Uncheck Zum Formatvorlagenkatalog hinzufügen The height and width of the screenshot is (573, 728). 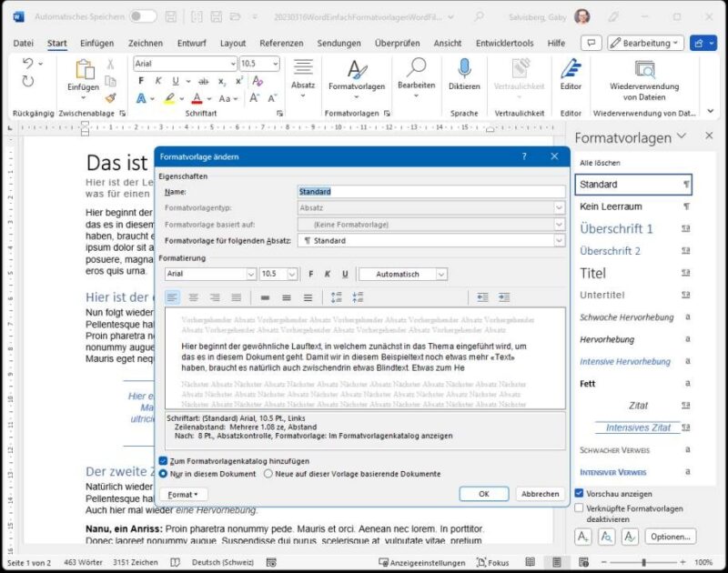pyautogui.click(x=164, y=461)
